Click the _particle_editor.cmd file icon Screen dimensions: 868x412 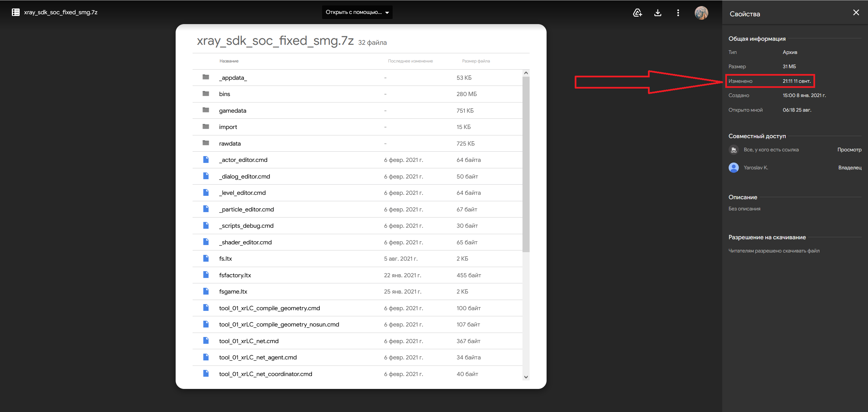point(206,209)
